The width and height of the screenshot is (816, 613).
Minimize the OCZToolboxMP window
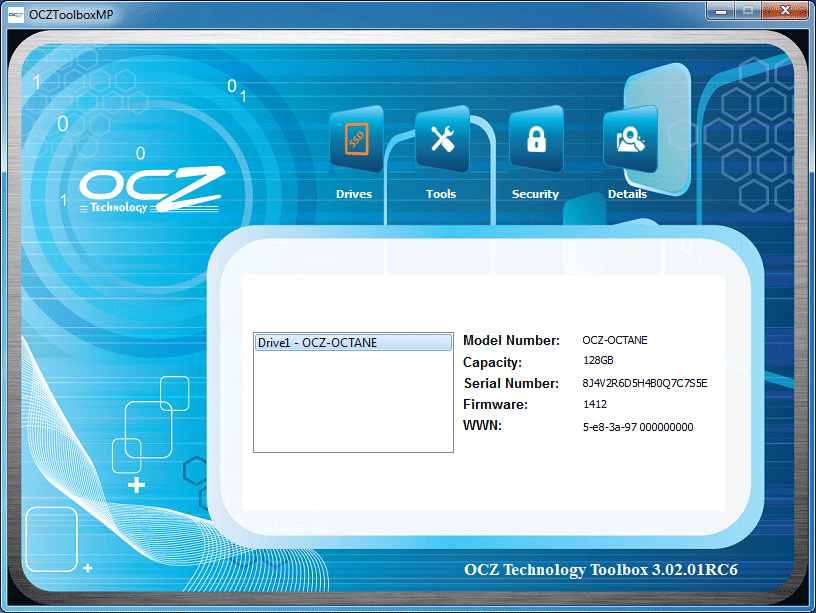coord(719,10)
